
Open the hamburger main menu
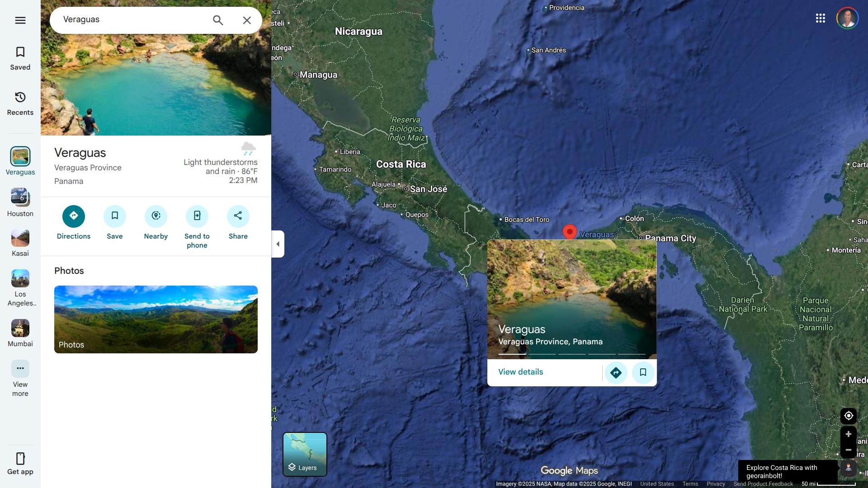tap(20, 20)
